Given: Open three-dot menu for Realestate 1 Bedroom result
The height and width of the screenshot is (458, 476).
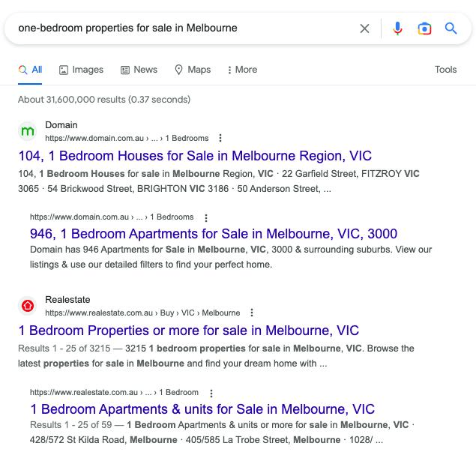Looking at the screenshot, I should [x=211, y=393].
